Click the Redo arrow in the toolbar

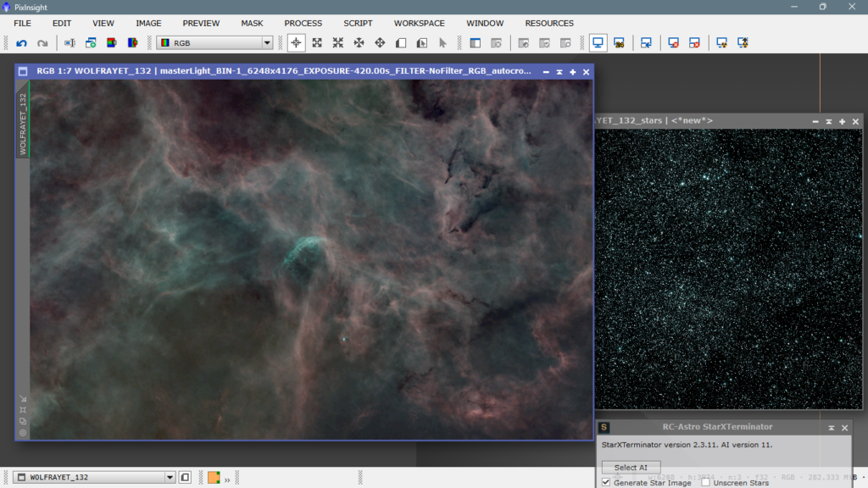tap(42, 43)
